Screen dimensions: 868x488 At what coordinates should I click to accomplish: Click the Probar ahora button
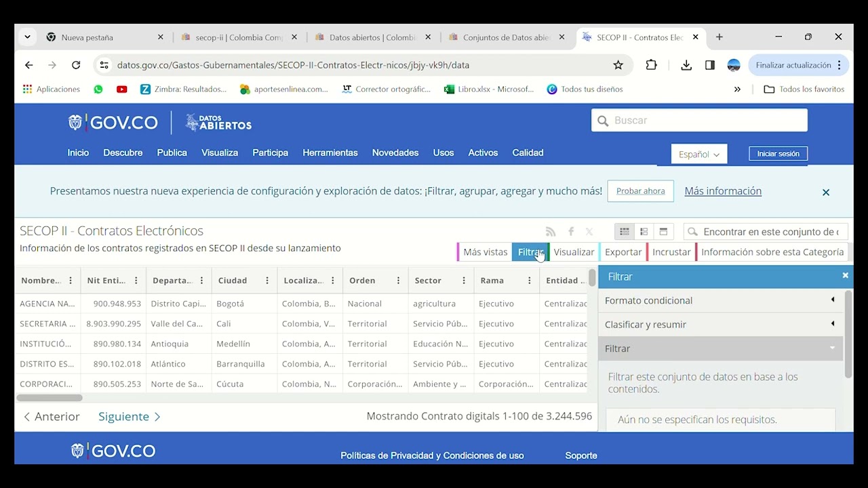click(641, 191)
